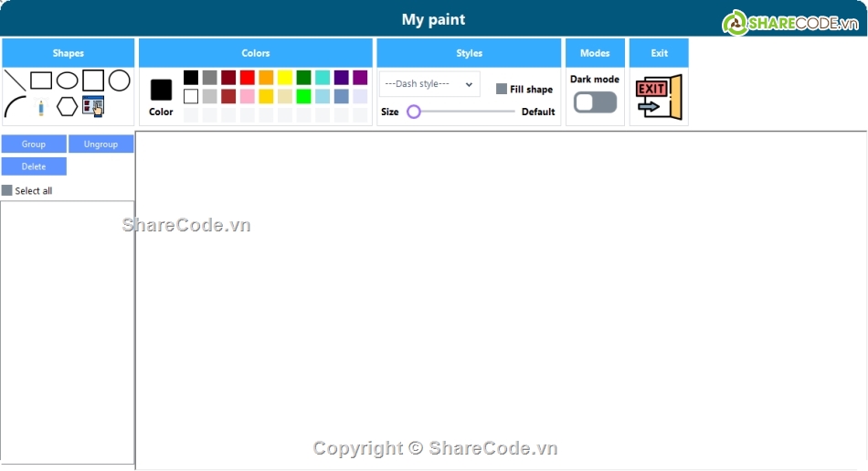868x471 pixels.
Task: Click the Group button
Action: [34, 145]
